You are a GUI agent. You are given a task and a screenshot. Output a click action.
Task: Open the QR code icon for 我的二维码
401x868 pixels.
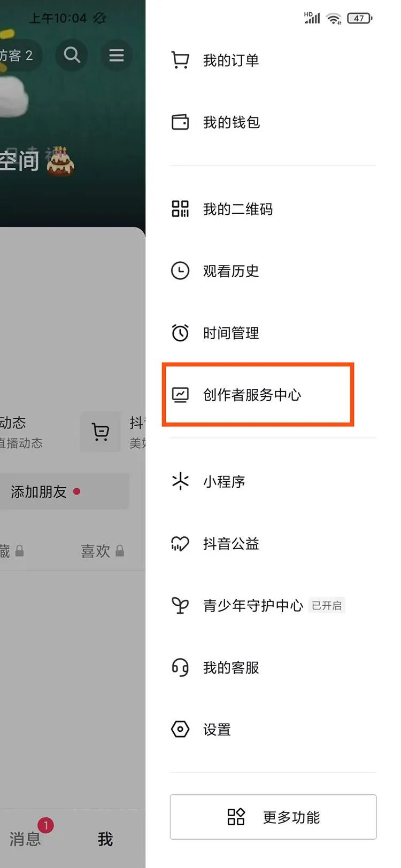click(x=180, y=209)
